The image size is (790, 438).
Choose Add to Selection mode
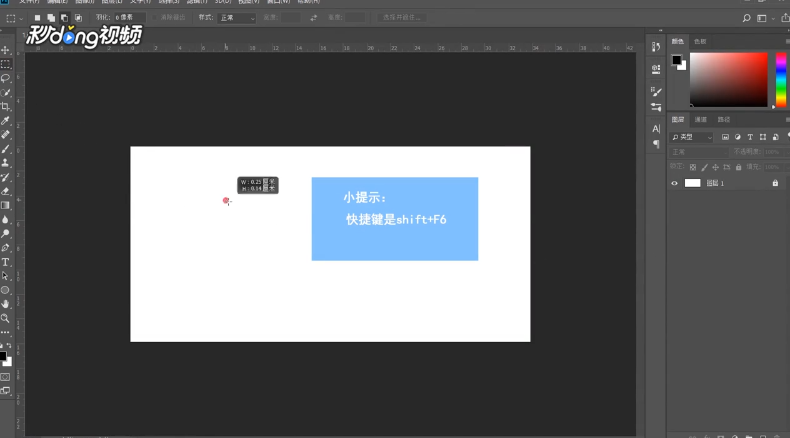click(x=51, y=18)
